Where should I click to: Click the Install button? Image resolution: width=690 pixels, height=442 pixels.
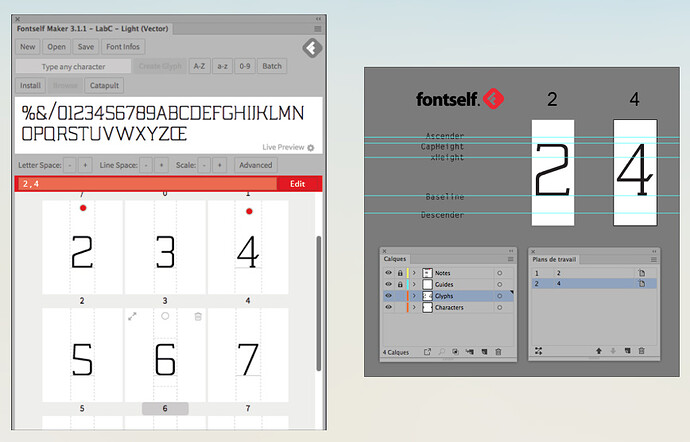pos(30,85)
